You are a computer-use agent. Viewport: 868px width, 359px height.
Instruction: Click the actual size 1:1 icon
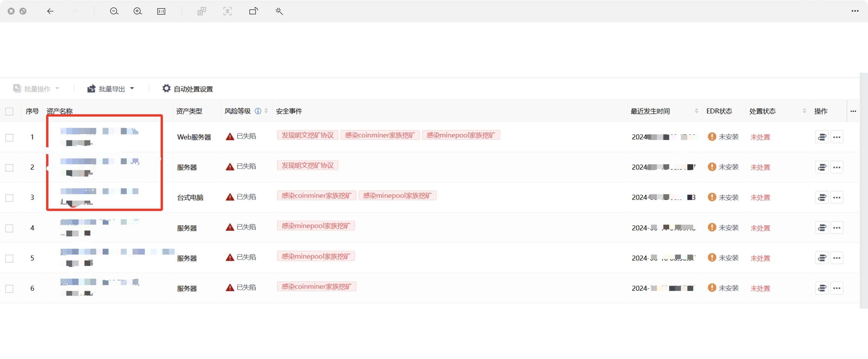(161, 11)
